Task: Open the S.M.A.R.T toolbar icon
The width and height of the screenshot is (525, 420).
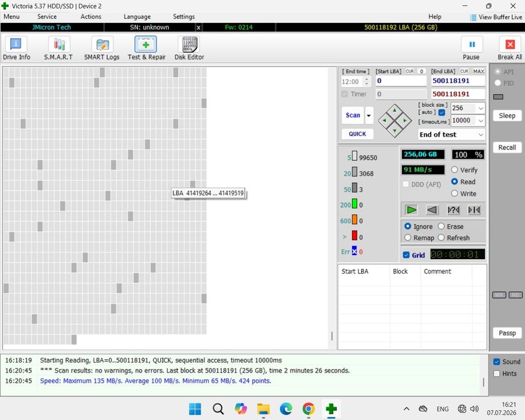Action: [59, 48]
